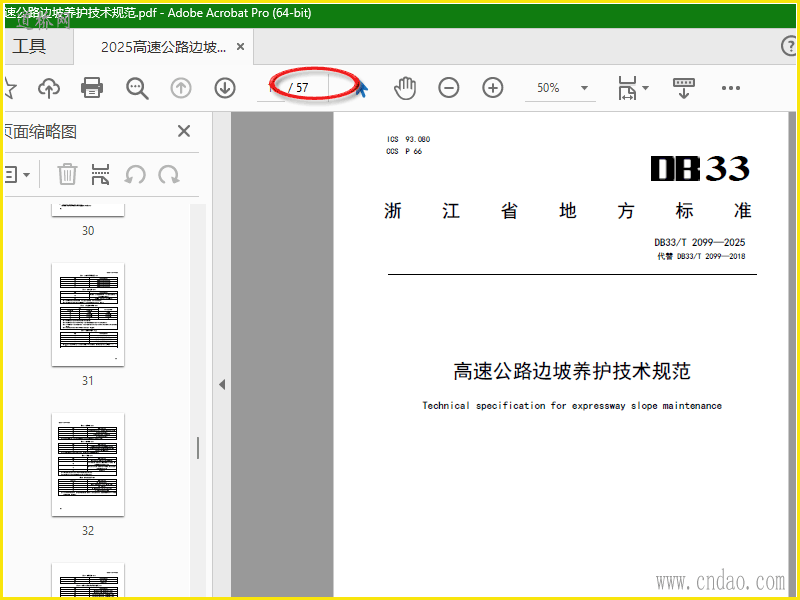
Task: Open the thumbnails options dropdown menu
Action: pos(17,174)
